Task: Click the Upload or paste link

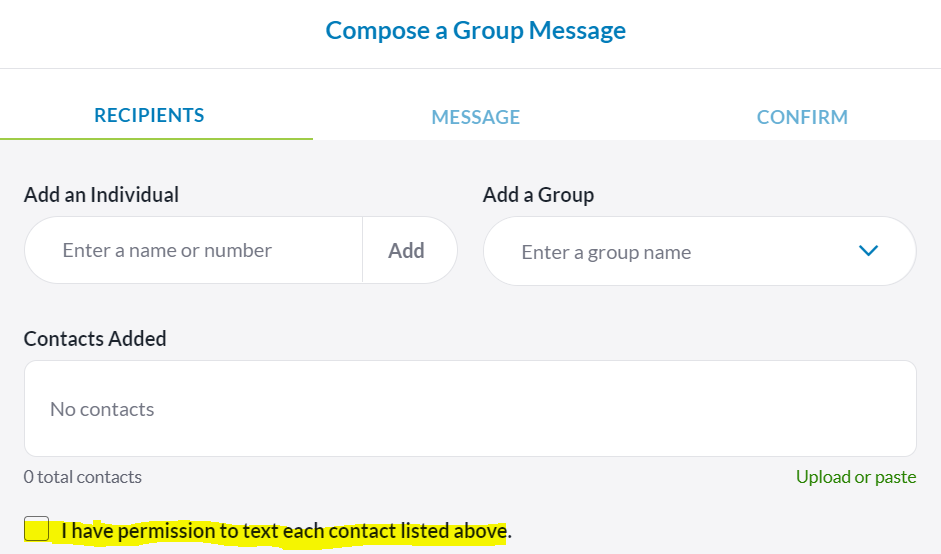Action: [x=856, y=477]
